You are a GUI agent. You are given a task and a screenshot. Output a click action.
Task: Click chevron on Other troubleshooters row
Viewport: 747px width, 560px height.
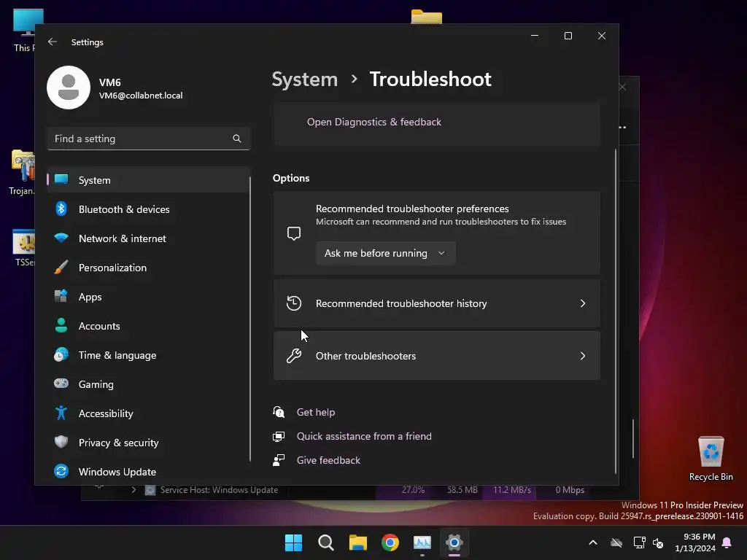[583, 356]
